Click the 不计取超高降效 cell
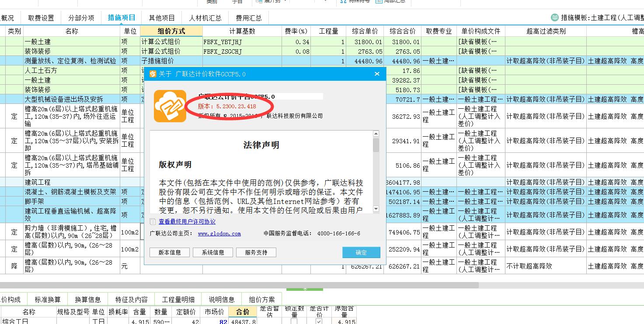The width and height of the screenshot is (644, 324). [546, 266]
